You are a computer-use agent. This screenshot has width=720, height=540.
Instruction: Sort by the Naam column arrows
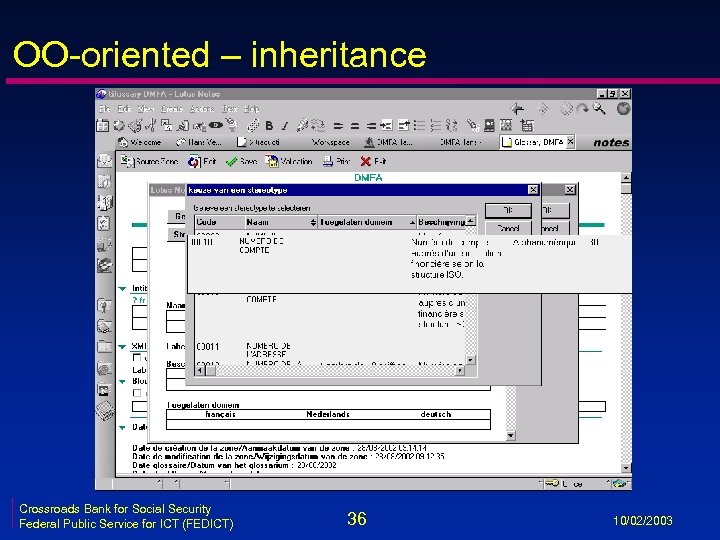[x=313, y=222]
